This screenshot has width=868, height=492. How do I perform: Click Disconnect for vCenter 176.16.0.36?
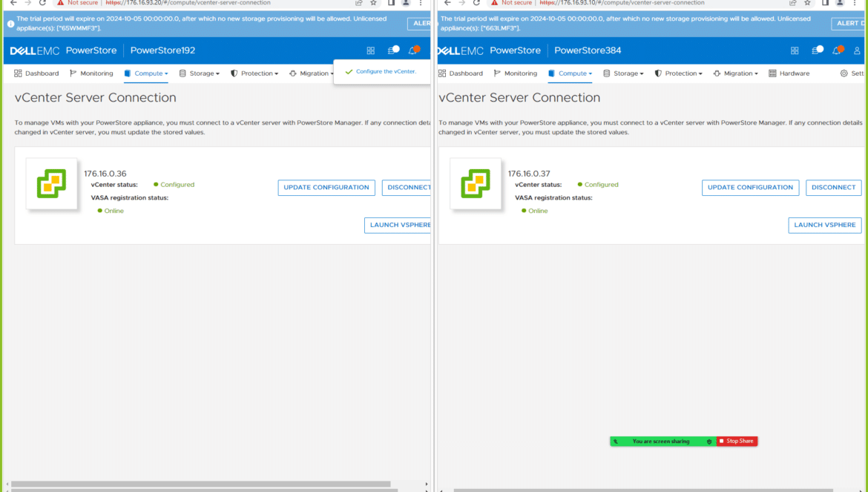point(407,188)
